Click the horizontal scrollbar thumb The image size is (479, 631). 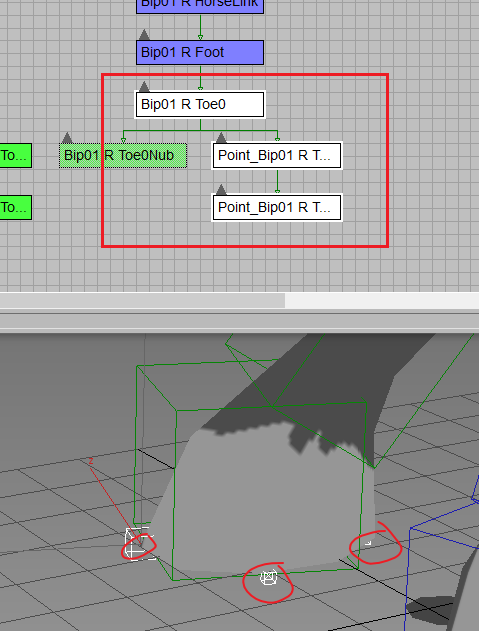click(x=142, y=301)
